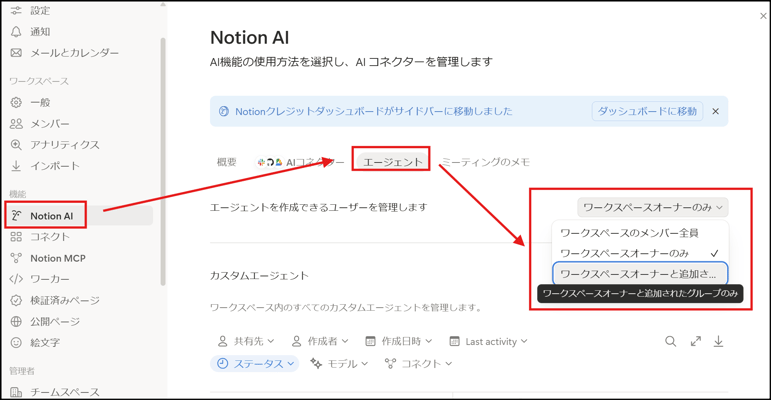The image size is (771, 400).
Task: Switch to the ミーティングのメモ tab
Action: coord(485,162)
